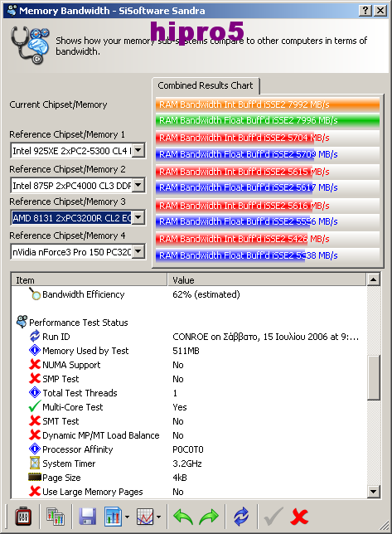Select the Use Large Memory Pages row

189,492
